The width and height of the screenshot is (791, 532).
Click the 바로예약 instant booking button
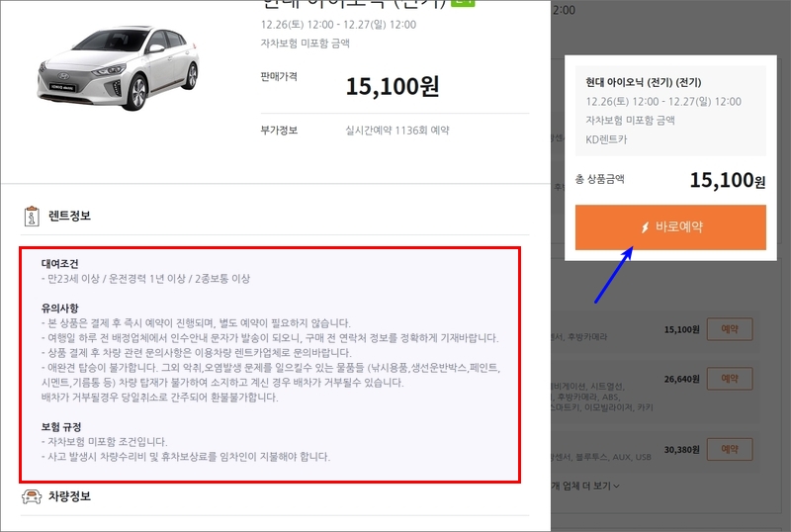point(670,227)
